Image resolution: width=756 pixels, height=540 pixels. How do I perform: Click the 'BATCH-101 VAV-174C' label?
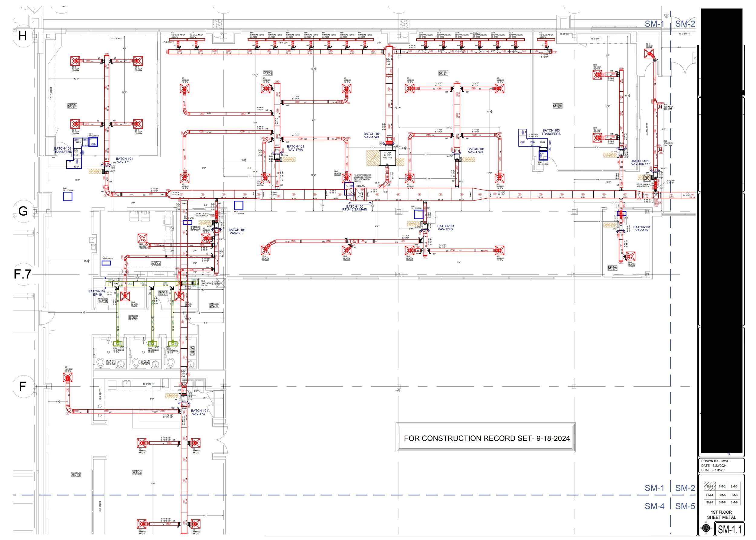476,151
